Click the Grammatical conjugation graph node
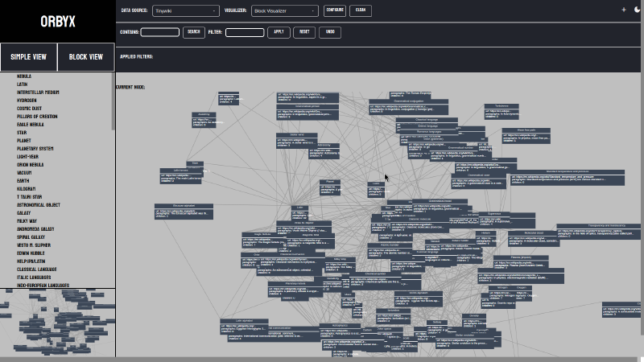 (408, 107)
